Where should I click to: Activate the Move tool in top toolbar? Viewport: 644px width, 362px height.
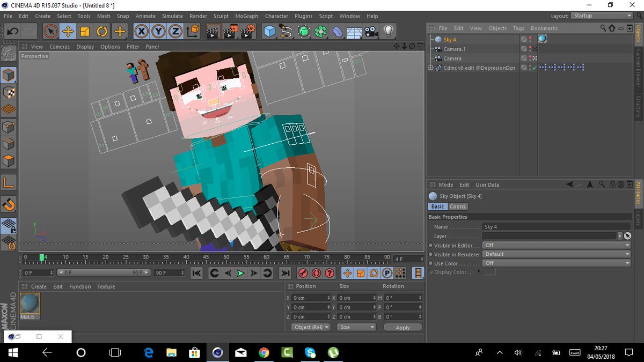tap(68, 31)
